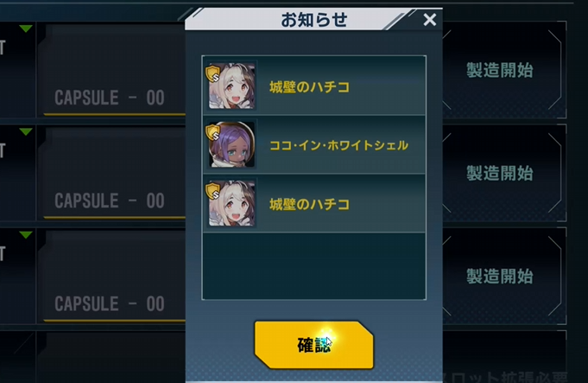The width and height of the screenshot is (588, 383).
Task: Select the top CAPSULE - 00 slot
Action: click(111, 70)
